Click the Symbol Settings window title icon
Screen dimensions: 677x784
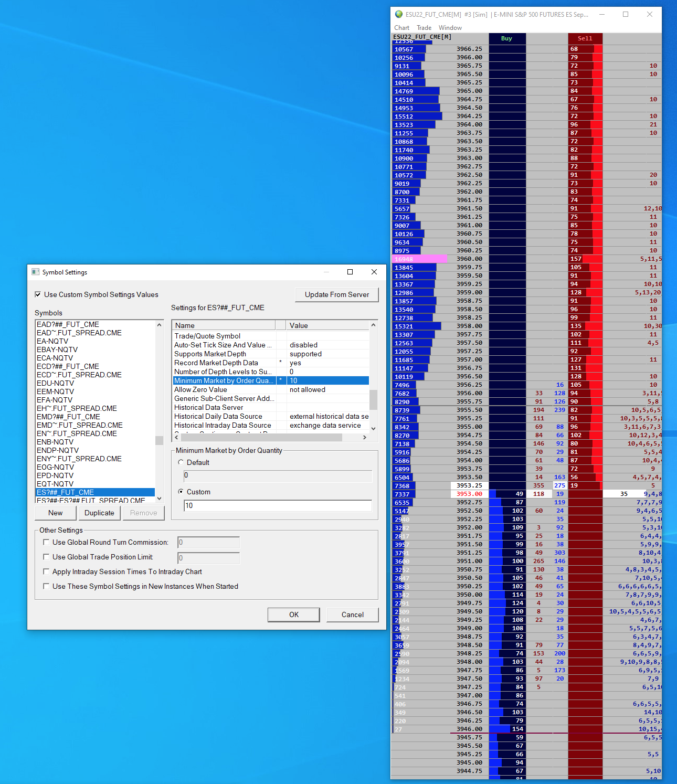(36, 272)
